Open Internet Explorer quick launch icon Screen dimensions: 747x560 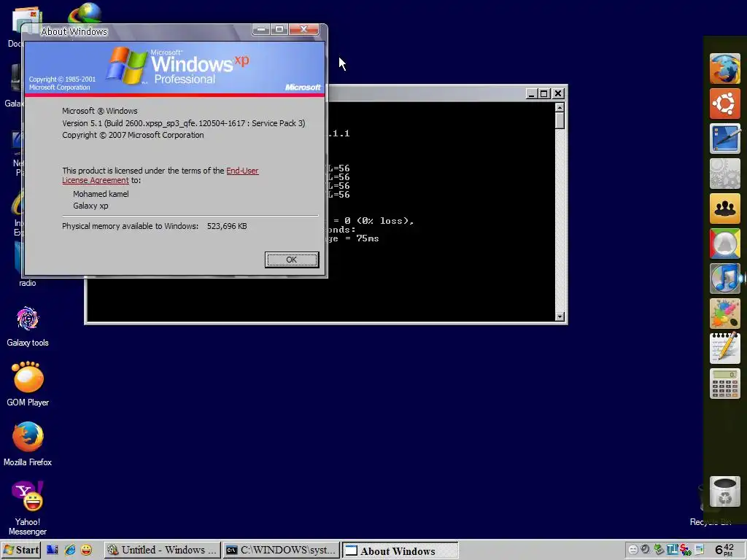[x=69, y=550]
